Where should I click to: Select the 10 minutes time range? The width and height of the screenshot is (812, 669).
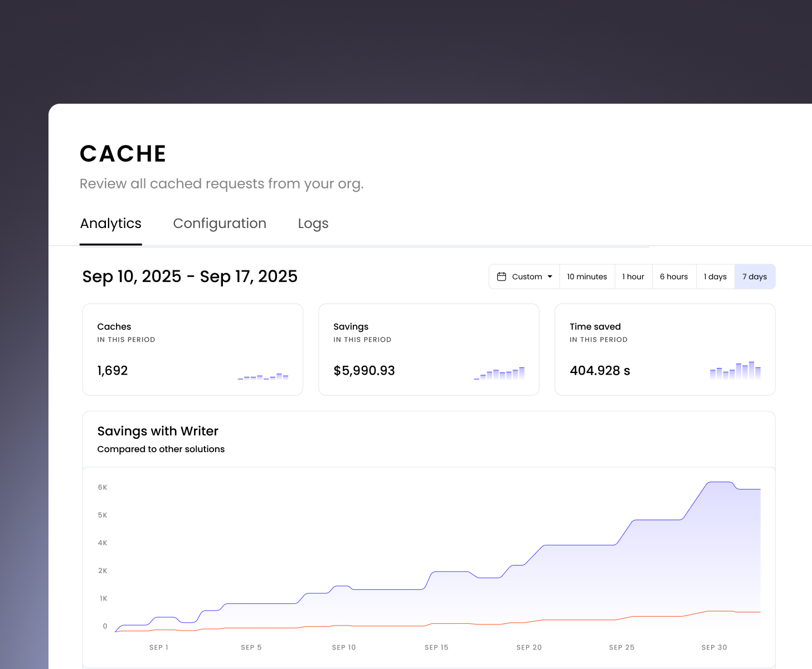(587, 277)
